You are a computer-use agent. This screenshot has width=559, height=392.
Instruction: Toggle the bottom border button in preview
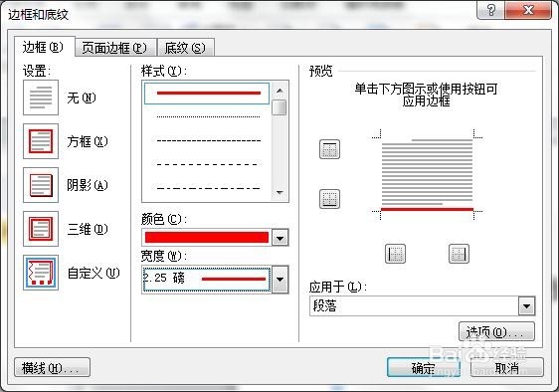tap(329, 199)
